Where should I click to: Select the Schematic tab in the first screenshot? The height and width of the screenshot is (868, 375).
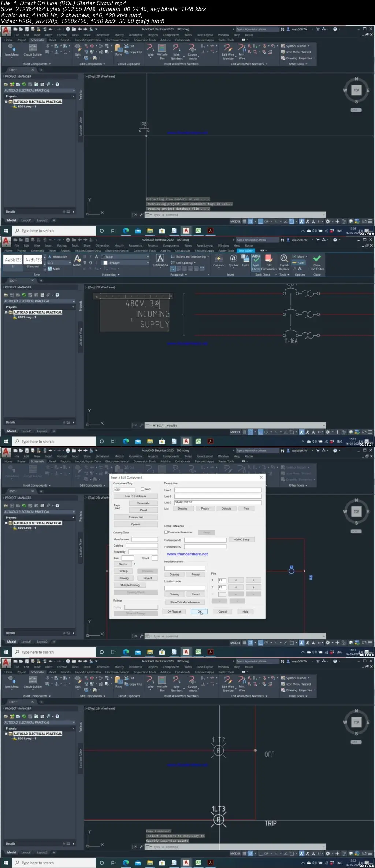click(x=37, y=40)
